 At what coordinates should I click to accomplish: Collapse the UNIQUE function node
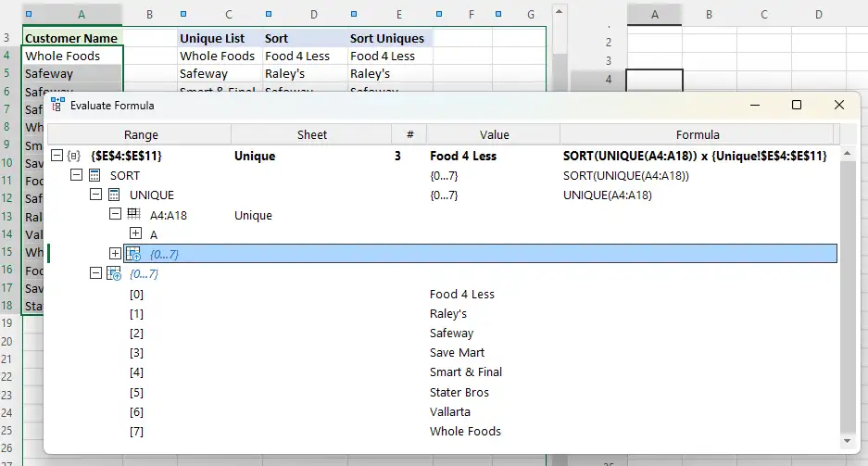(x=95, y=195)
